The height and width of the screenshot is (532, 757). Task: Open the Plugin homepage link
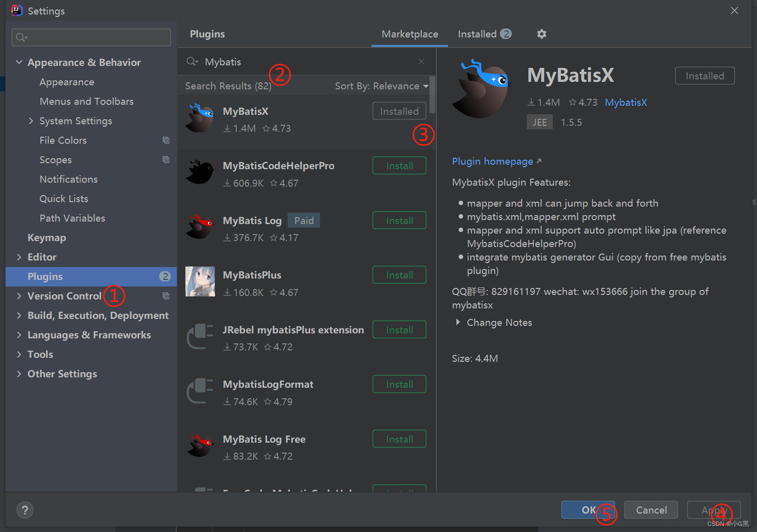496,161
